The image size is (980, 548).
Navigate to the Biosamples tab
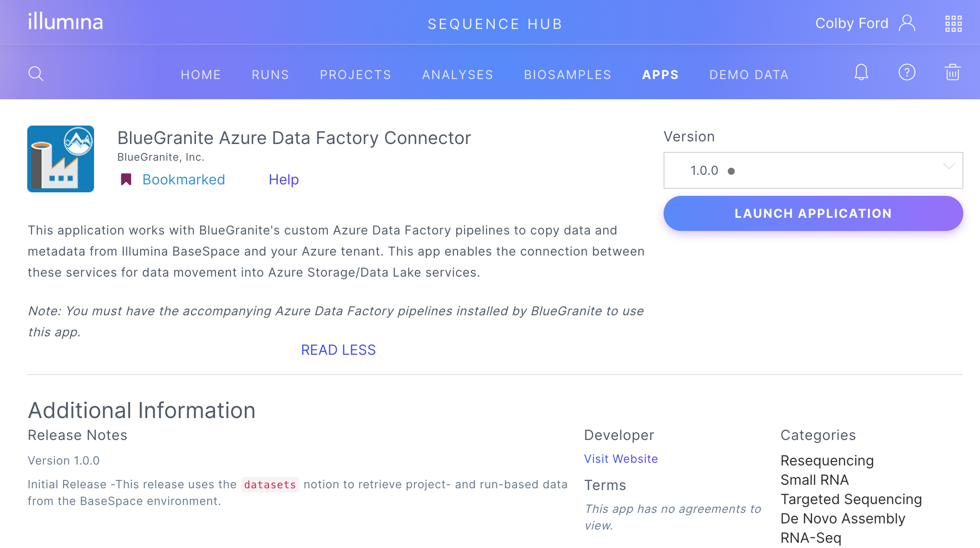tap(568, 75)
